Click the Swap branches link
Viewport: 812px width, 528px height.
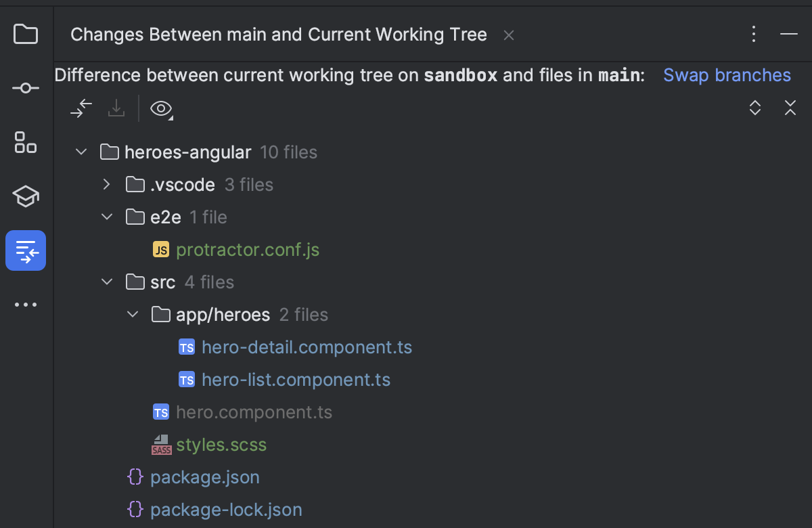[727, 74]
